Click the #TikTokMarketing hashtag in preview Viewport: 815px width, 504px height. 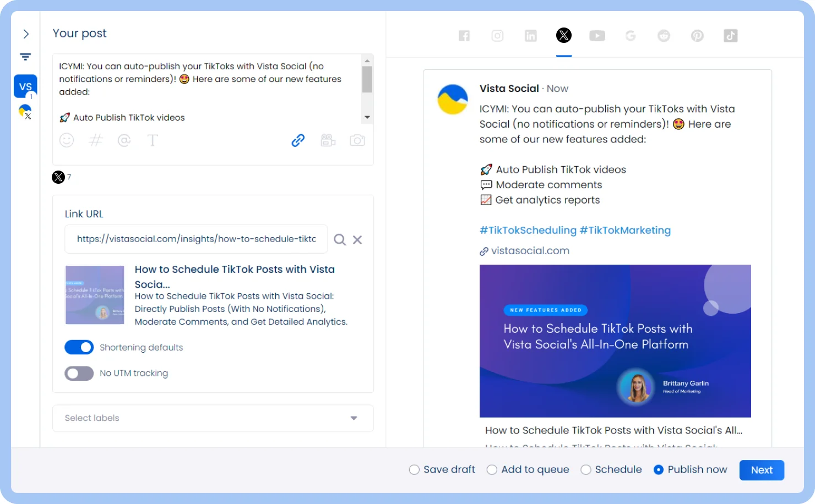625,230
